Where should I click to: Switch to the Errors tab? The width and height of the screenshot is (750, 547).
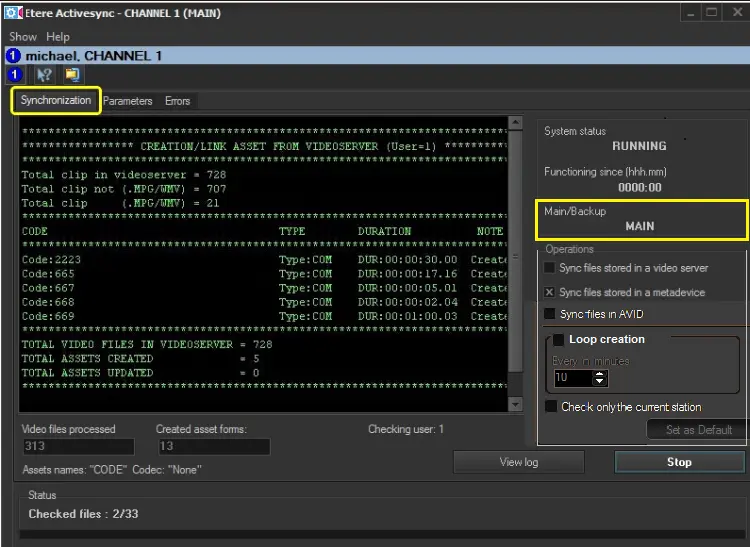tap(177, 101)
